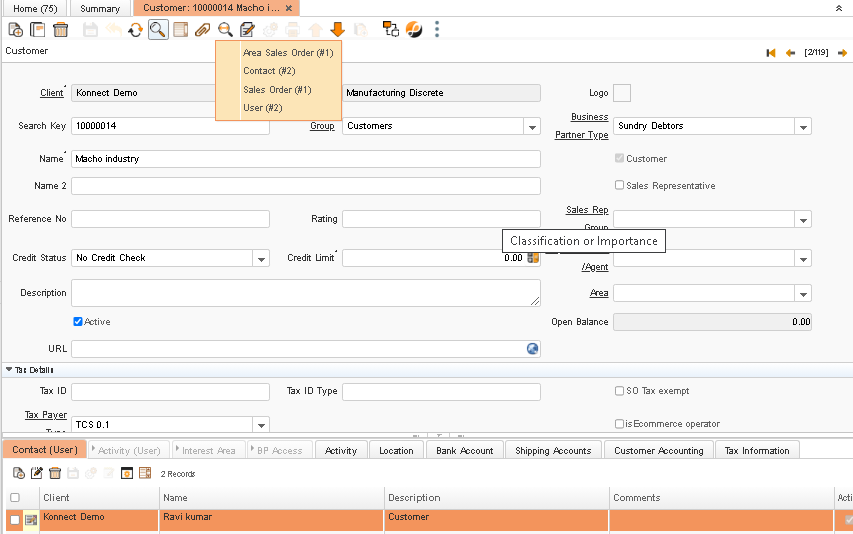Close the Customer 10000014 tab
This screenshot has width=853, height=534.
pyautogui.click(x=289, y=8)
